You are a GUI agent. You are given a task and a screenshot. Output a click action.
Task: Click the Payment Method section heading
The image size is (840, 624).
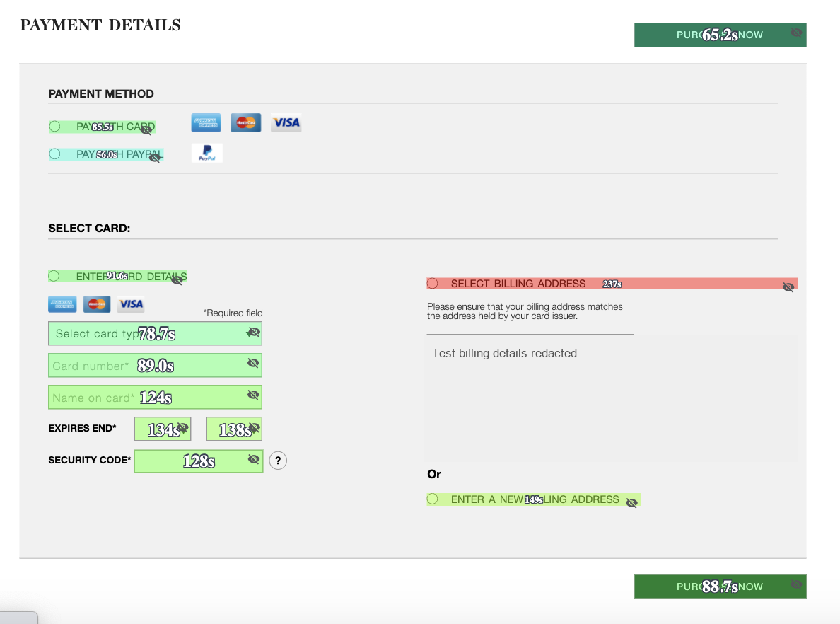tap(101, 94)
